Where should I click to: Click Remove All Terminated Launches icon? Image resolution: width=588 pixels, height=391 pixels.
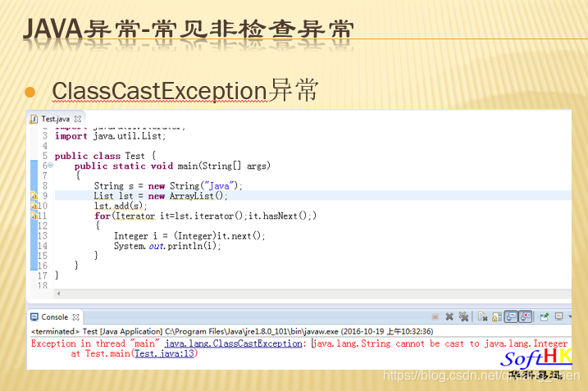tap(463, 317)
